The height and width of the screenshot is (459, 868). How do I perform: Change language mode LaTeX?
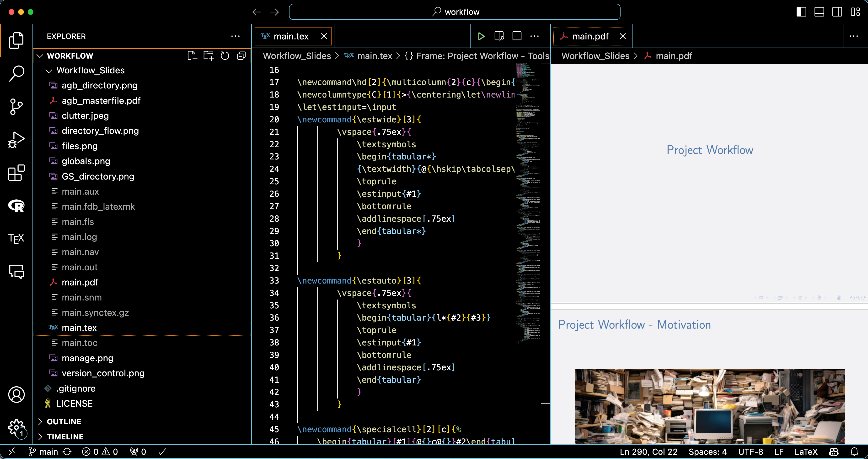(806, 452)
